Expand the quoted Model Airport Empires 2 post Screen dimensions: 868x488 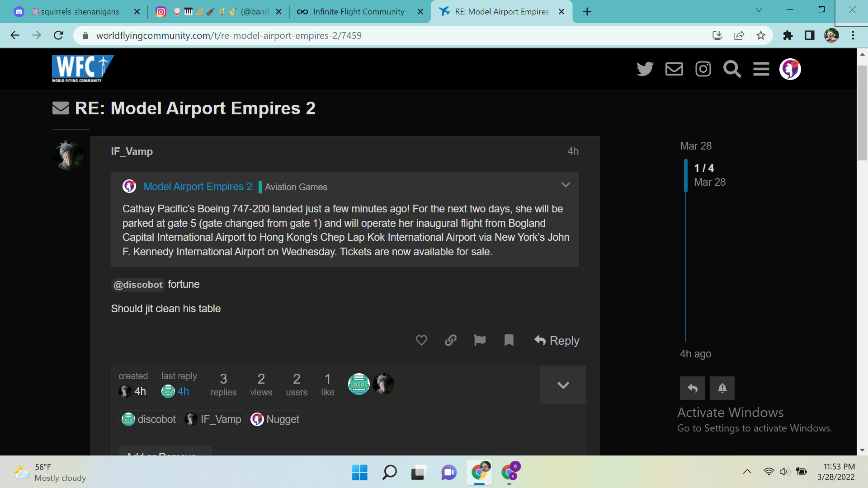click(x=566, y=185)
